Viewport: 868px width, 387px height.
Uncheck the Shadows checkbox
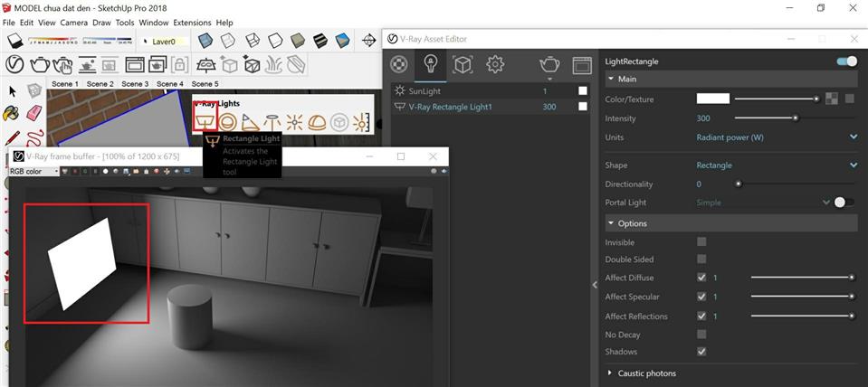click(x=701, y=352)
